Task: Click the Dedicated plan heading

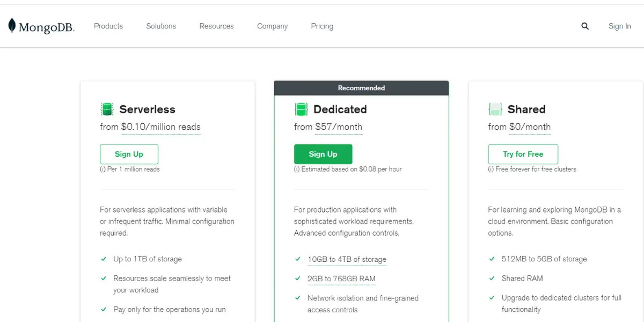Action: click(x=340, y=109)
